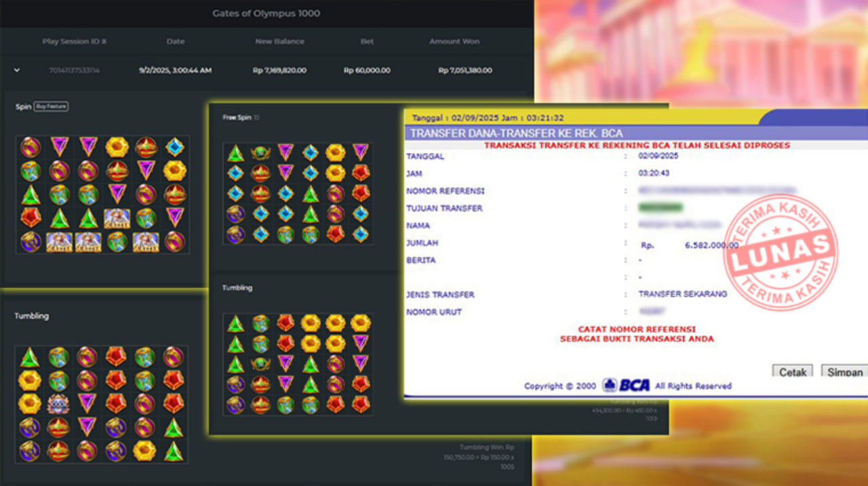
Task: Select the new balance Rp 7,169,820.00
Action: (279, 70)
